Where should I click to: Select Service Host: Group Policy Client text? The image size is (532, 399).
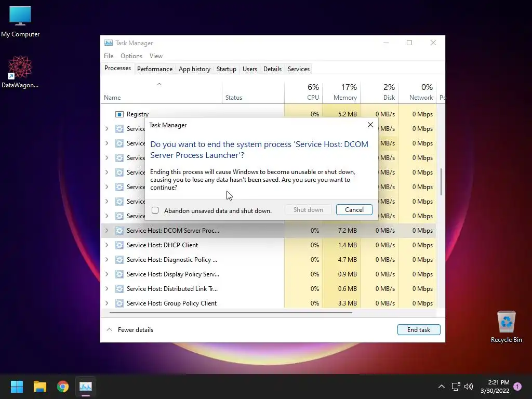coord(171,303)
